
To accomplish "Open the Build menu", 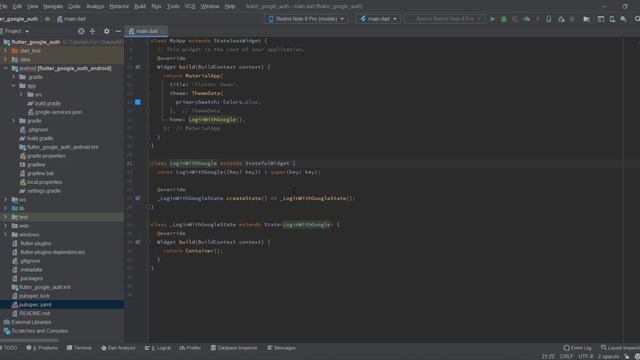I will click(x=140, y=7).
